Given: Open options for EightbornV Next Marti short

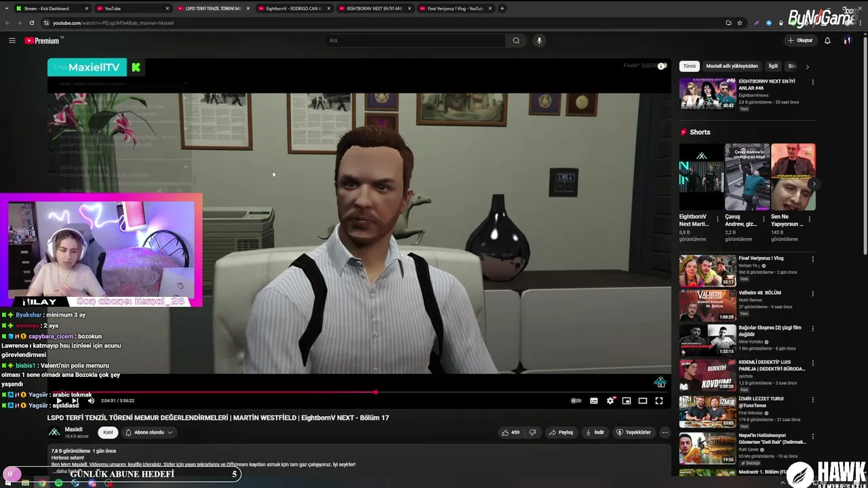Looking at the screenshot, I should [x=717, y=219].
